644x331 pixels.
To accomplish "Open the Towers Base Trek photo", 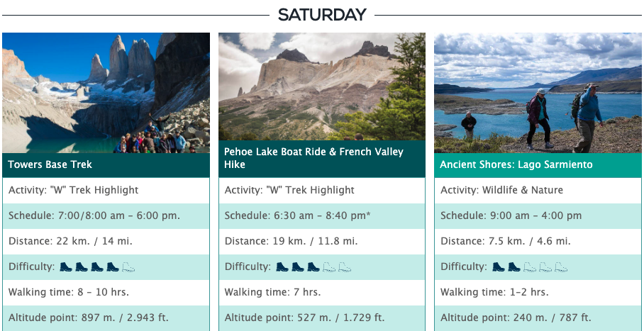I will [106, 93].
